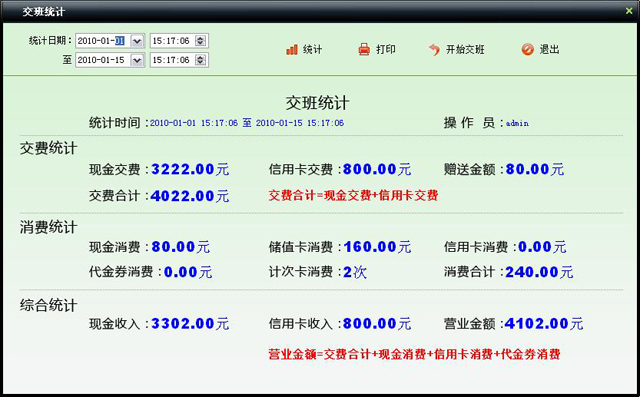The height and width of the screenshot is (397, 640).
Task: Click the 开始交班 button text
Action: click(465, 50)
